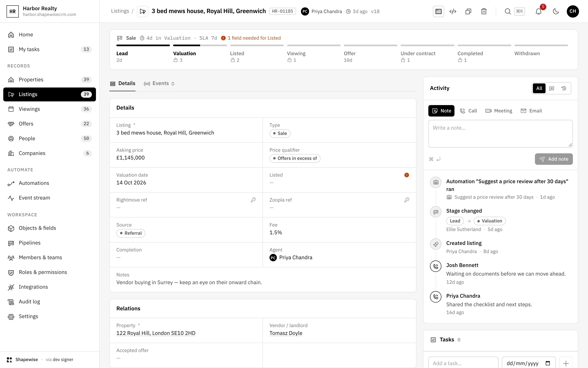588x368 pixels.
Task: Show only comments in Activity filter
Action: tap(551, 88)
